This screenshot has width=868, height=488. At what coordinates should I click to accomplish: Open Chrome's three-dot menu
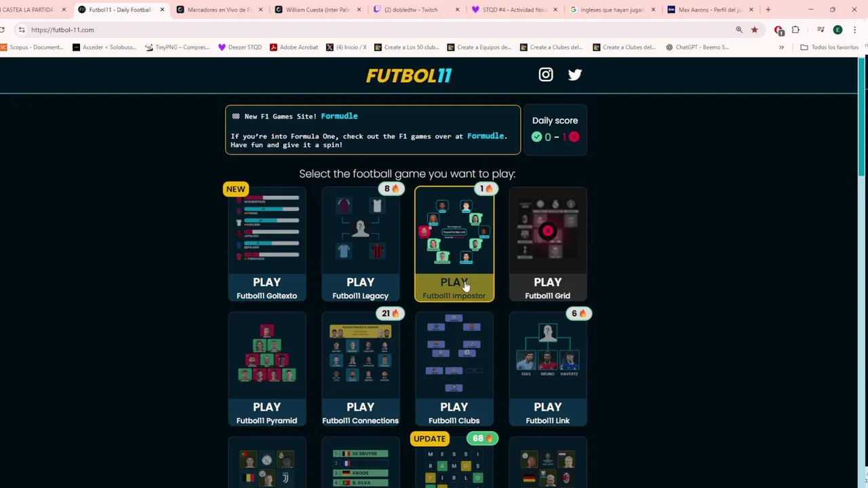click(854, 30)
